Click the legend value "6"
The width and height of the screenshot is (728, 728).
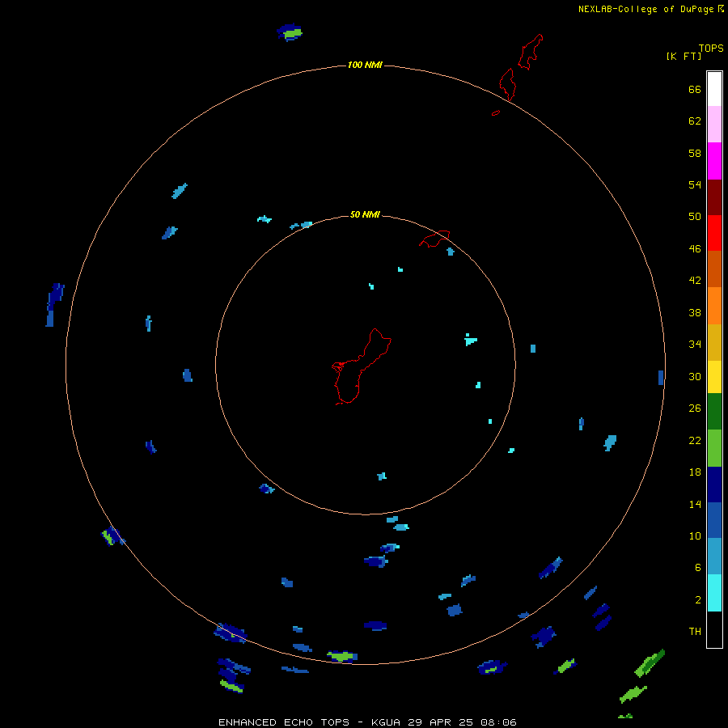click(698, 567)
